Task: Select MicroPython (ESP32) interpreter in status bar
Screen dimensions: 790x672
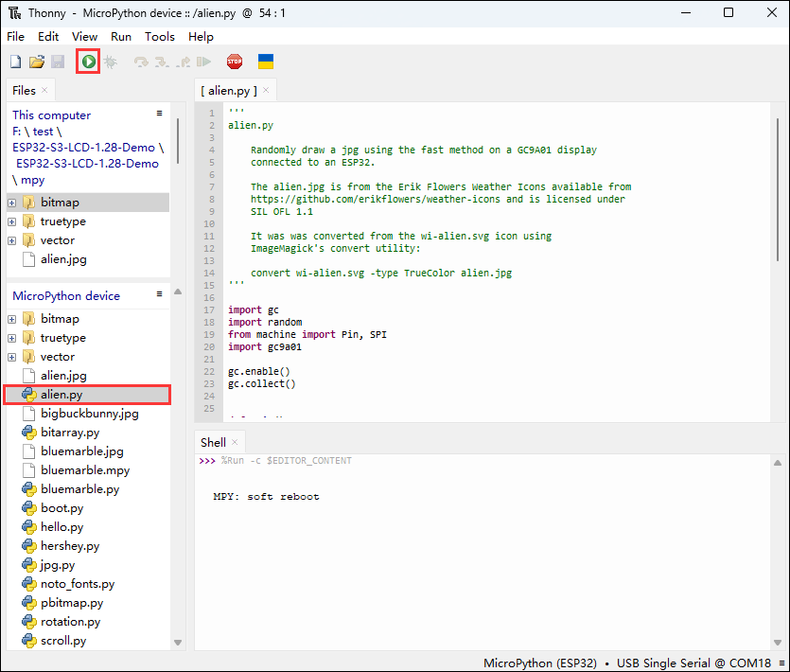Action: [x=540, y=663]
